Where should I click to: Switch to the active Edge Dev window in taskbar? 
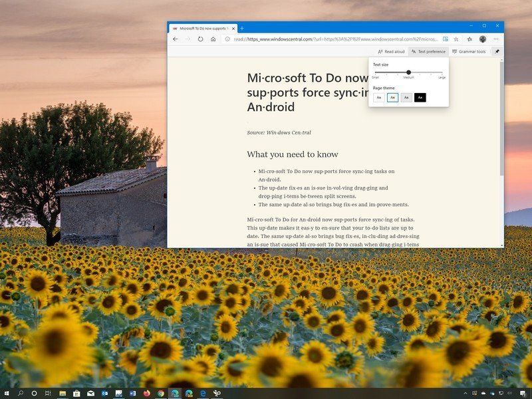click(175, 394)
